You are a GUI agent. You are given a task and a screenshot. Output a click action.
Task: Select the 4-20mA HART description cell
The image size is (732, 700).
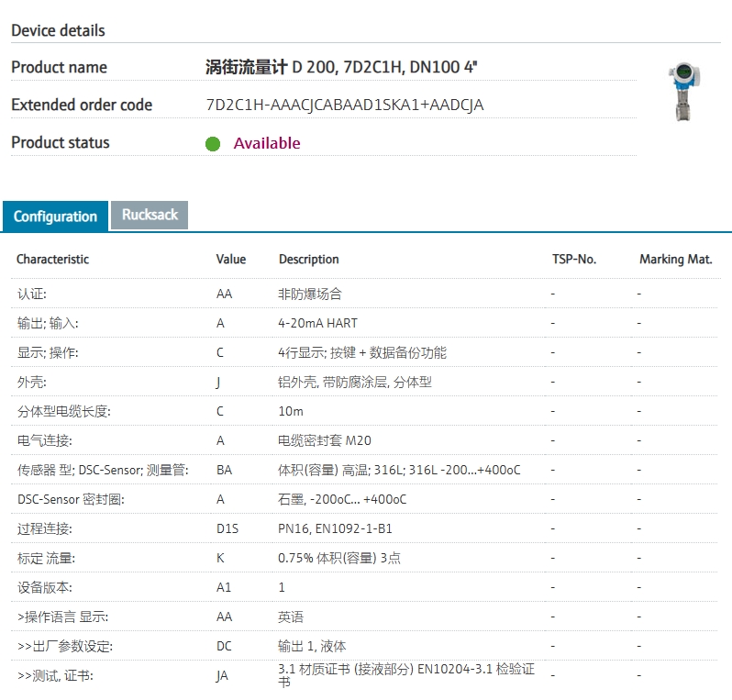(x=317, y=323)
